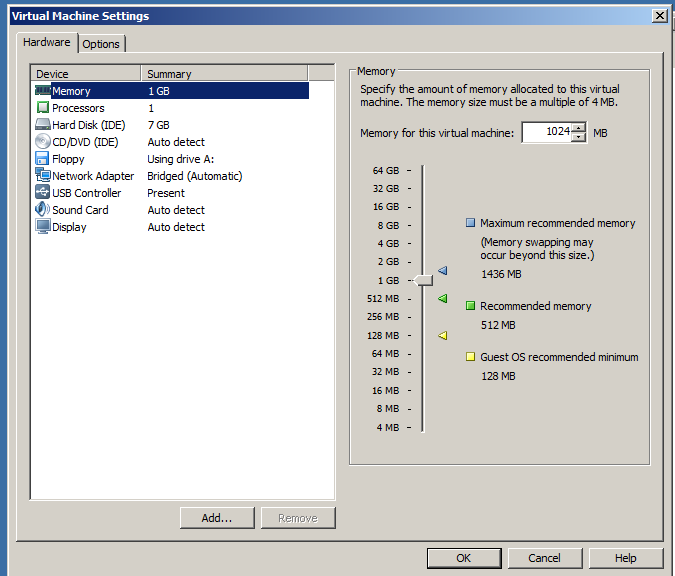Click the Present summary for USB Controller
This screenshot has height=576, width=675.
click(x=166, y=193)
